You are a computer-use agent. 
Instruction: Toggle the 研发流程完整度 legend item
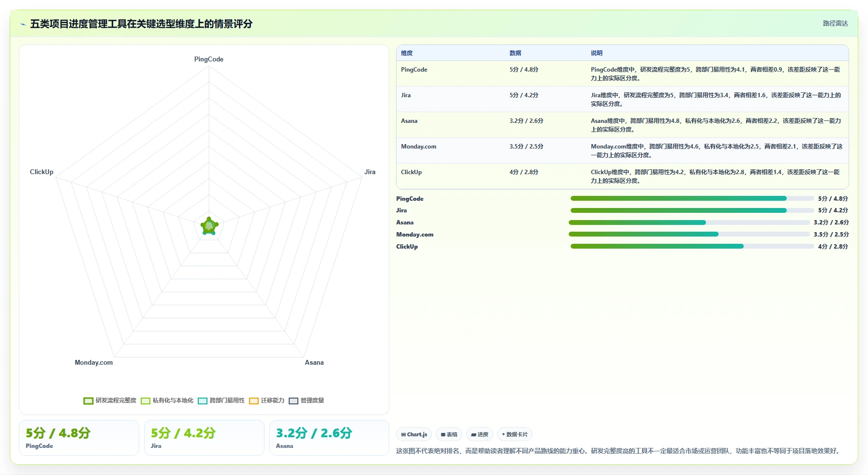point(110,401)
